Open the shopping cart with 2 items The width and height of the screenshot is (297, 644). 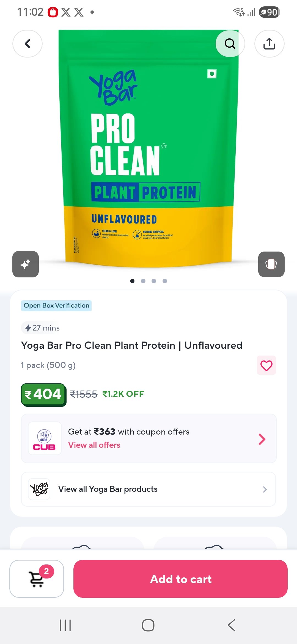[37, 578]
